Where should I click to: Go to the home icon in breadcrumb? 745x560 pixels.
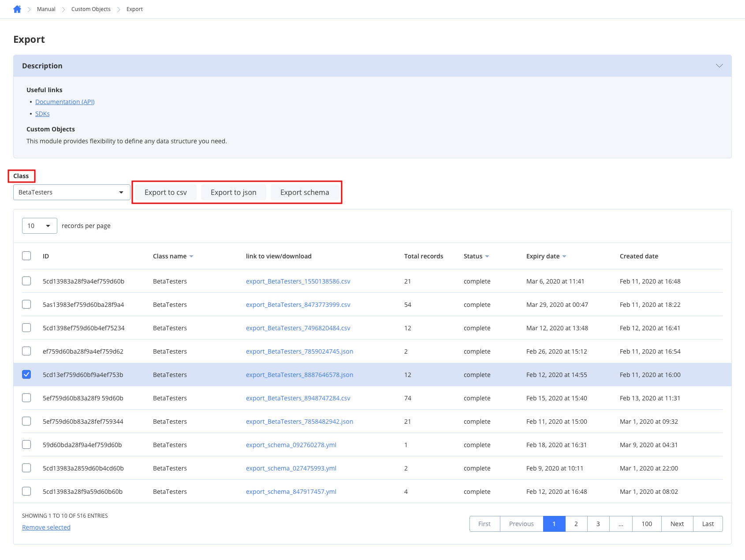click(x=17, y=9)
